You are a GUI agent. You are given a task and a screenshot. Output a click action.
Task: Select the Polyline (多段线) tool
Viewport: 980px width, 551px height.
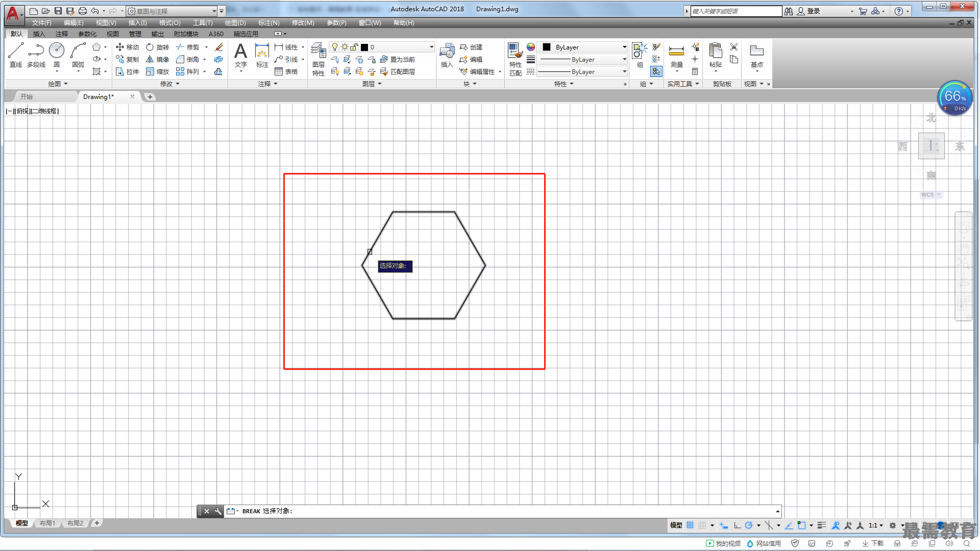[36, 55]
